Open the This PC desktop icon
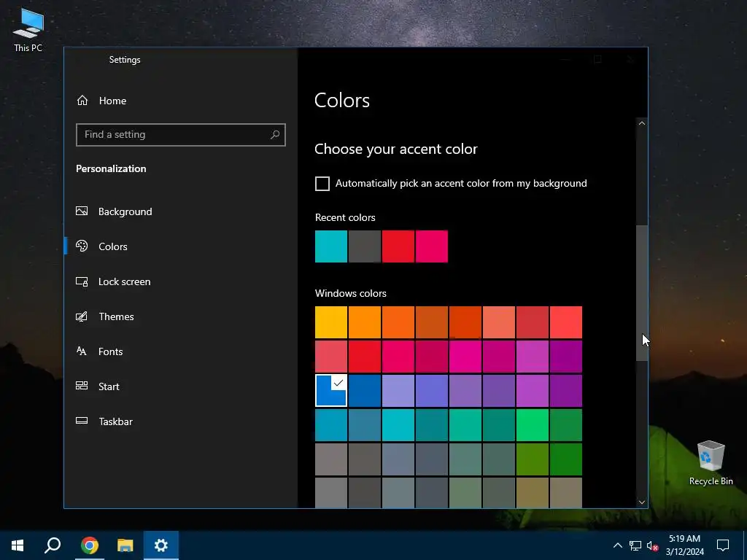The height and width of the screenshot is (560, 747). 28,29
